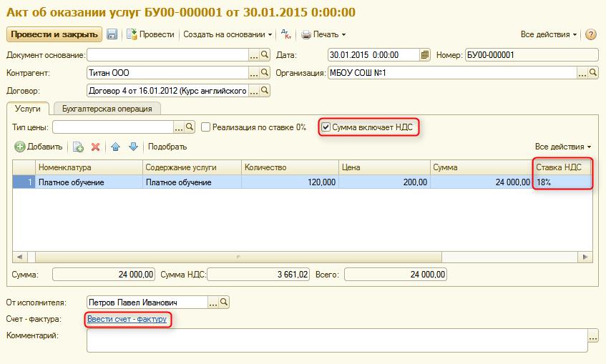
Task: Click ellipsis button of От исполнителя
Action: pos(213,302)
